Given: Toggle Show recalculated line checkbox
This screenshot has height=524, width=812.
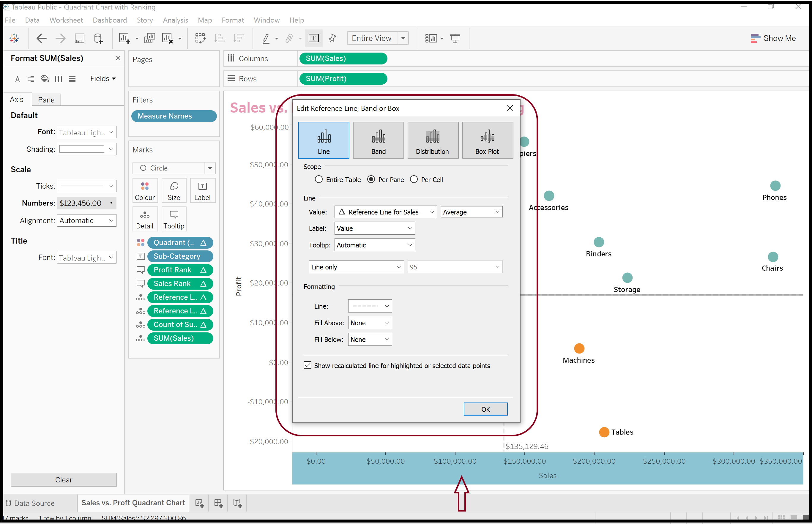Looking at the screenshot, I should pyautogui.click(x=307, y=365).
